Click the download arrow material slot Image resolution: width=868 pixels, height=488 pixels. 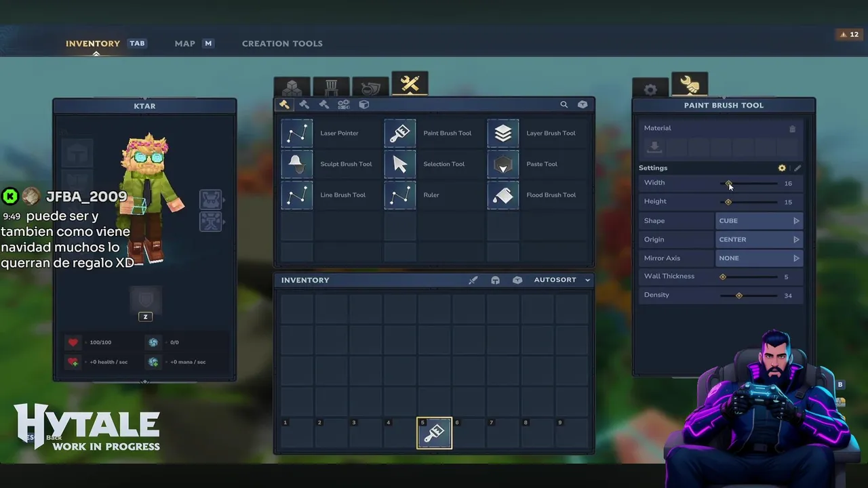[x=654, y=146]
